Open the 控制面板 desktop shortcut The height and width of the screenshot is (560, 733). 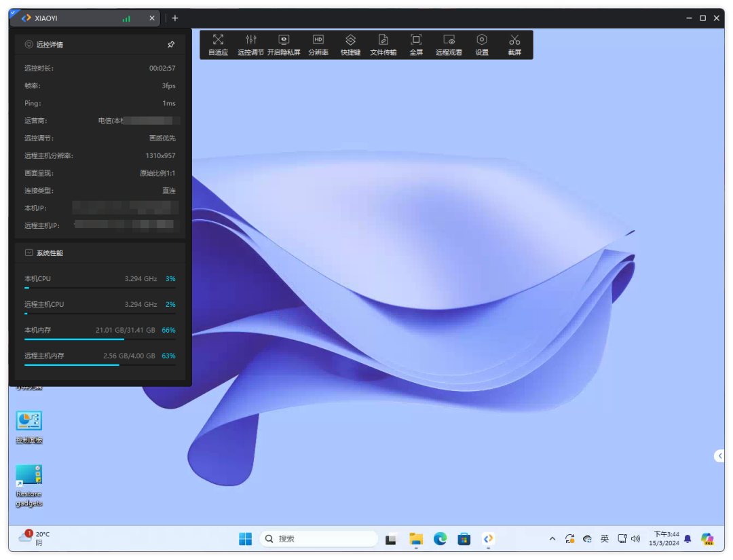coord(29,421)
